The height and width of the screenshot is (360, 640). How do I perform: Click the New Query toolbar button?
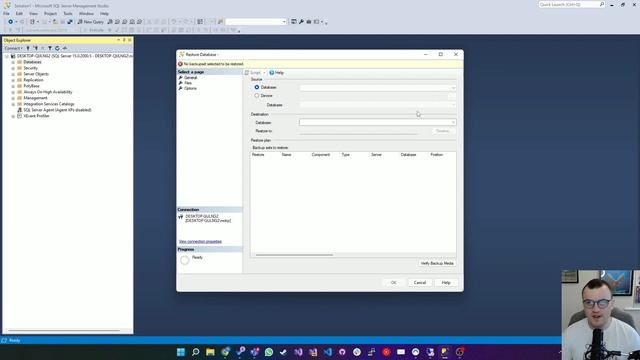point(91,22)
